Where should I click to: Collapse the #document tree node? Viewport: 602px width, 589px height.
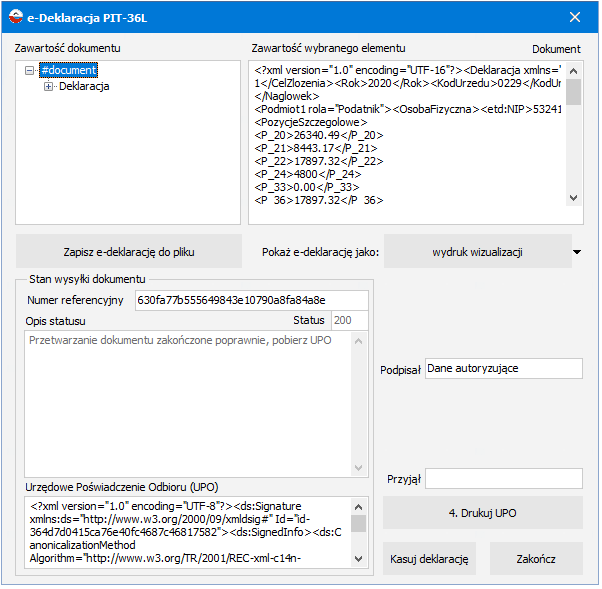[x=29, y=71]
